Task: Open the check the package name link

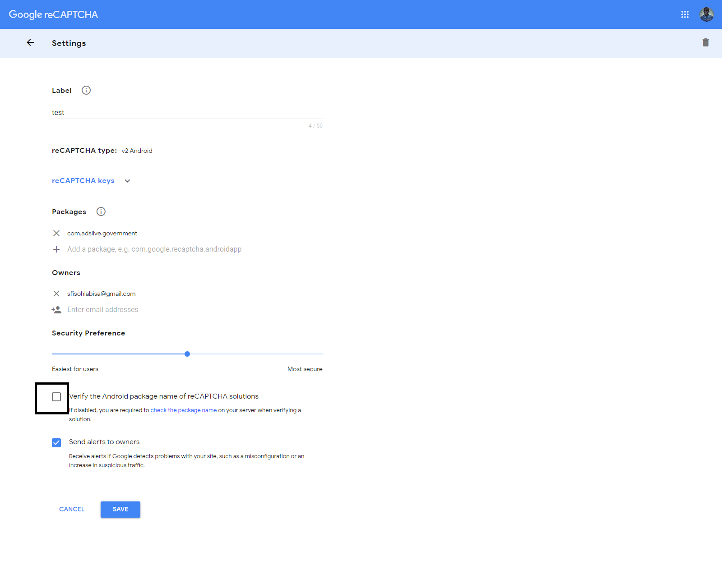Action: click(184, 410)
